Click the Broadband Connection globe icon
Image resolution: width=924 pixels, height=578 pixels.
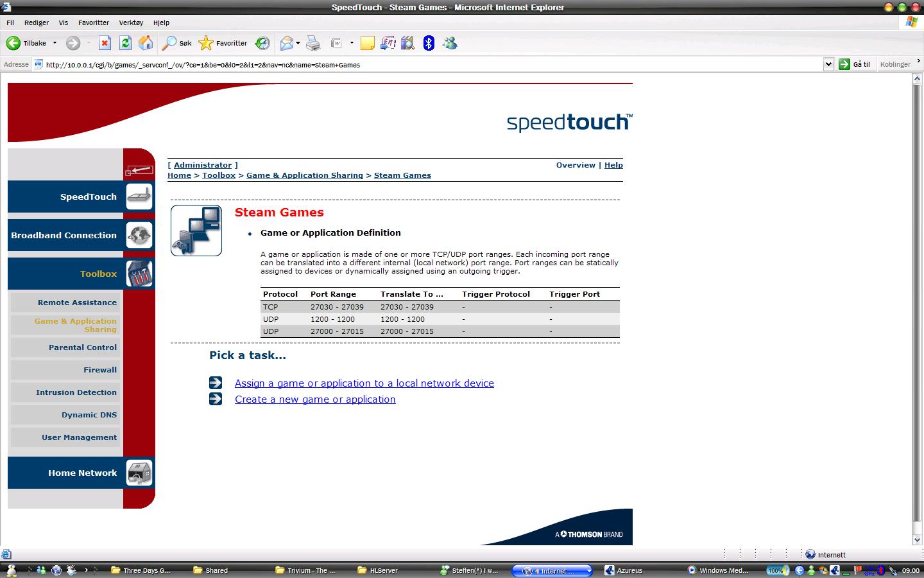pyautogui.click(x=139, y=235)
